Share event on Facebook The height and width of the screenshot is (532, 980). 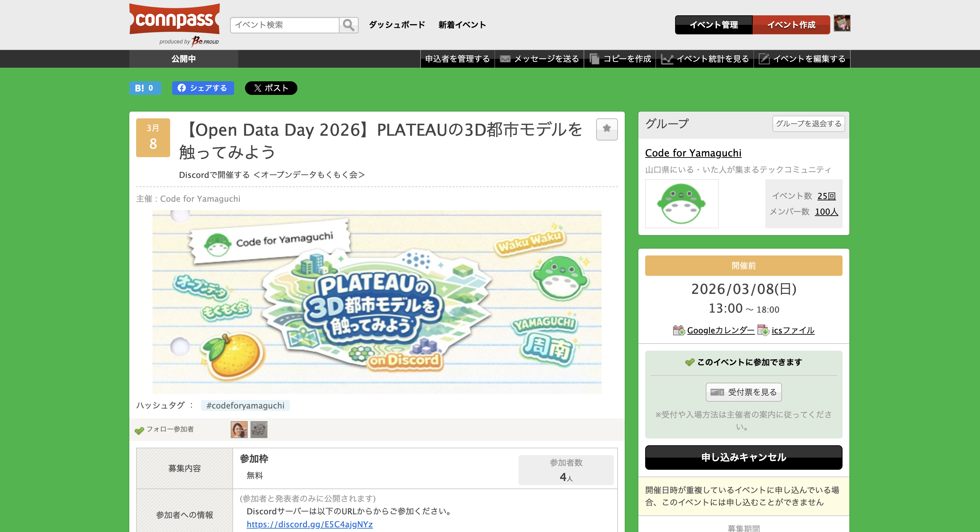tap(203, 88)
